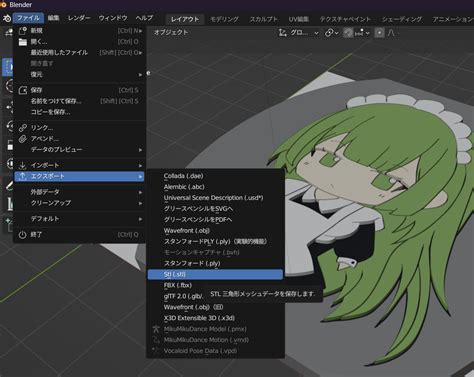
Task: Click the chain link icon for リンク...
Action: coord(23,128)
